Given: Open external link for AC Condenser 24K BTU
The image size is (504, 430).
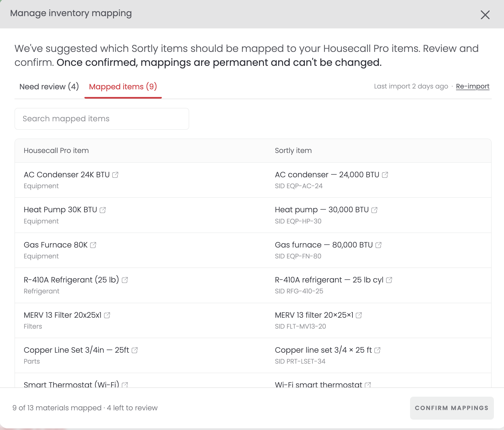Looking at the screenshot, I should [115, 175].
